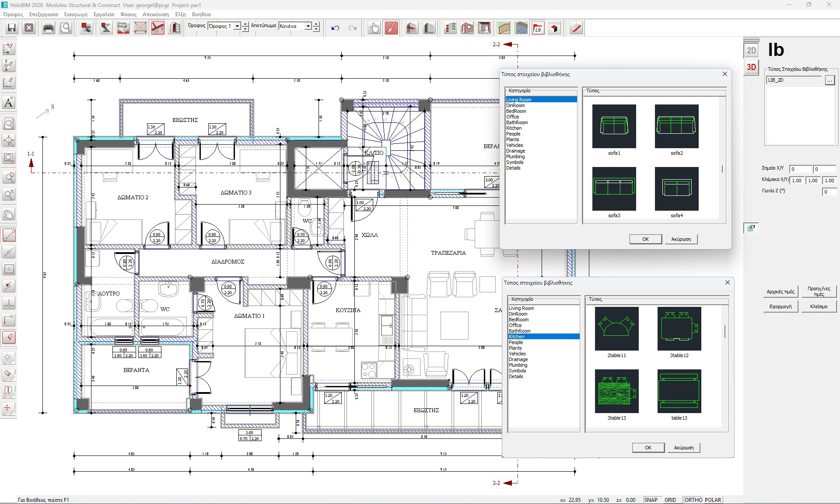Click the magnet snap tool icon

tap(9, 337)
